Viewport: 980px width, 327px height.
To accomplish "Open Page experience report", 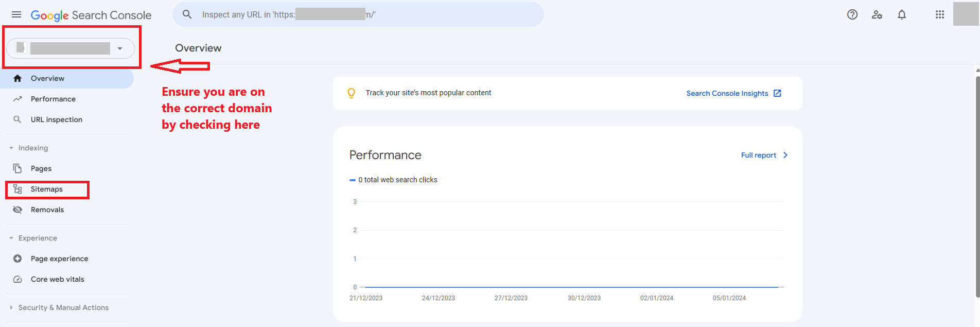I will pos(67,259).
